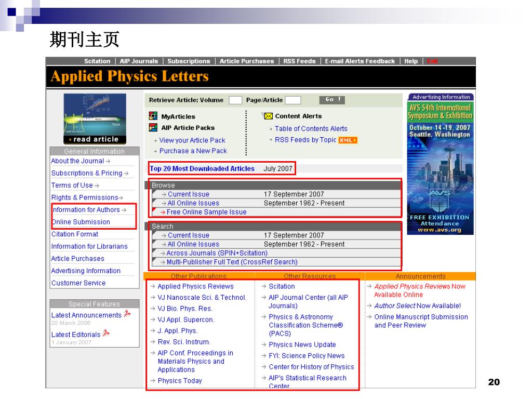Open AIP Journals in the top navigation
532x399 pixels.
[x=139, y=61]
